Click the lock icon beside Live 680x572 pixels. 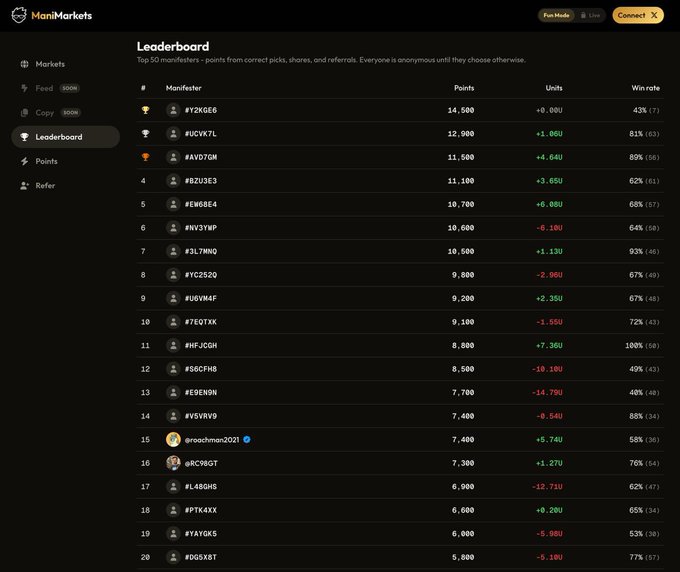click(x=583, y=15)
